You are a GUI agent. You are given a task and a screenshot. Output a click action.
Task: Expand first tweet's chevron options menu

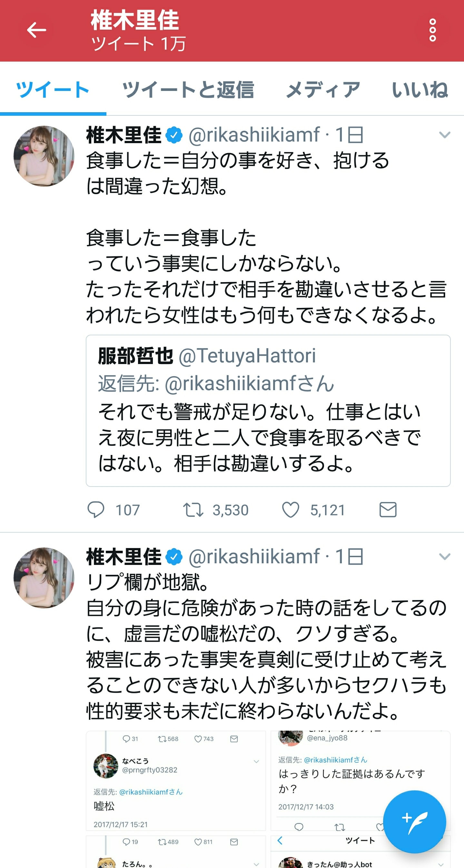click(444, 135)
